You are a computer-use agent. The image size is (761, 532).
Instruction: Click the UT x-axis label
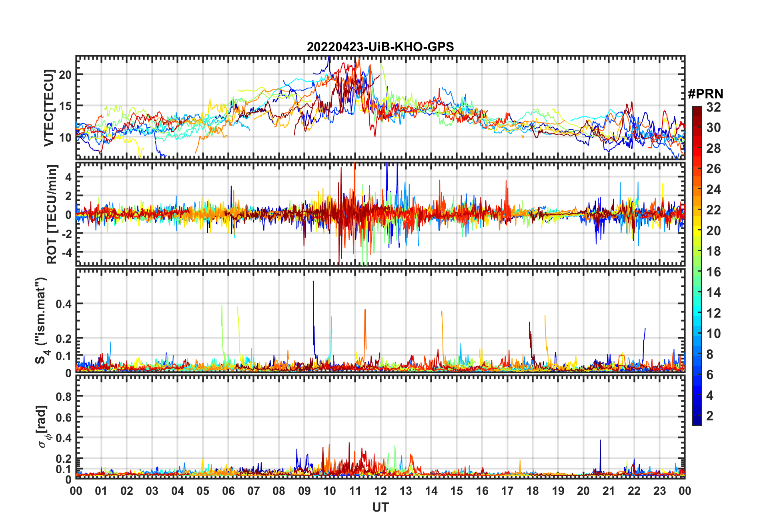click(380, 507)
